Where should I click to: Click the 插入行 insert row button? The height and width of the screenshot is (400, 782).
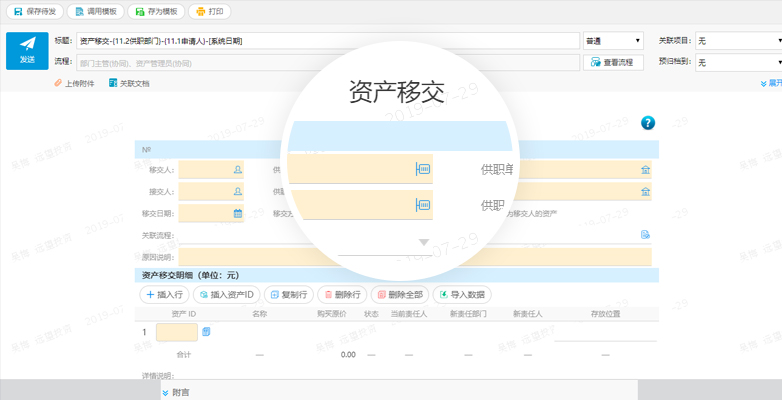pos(163,295)
